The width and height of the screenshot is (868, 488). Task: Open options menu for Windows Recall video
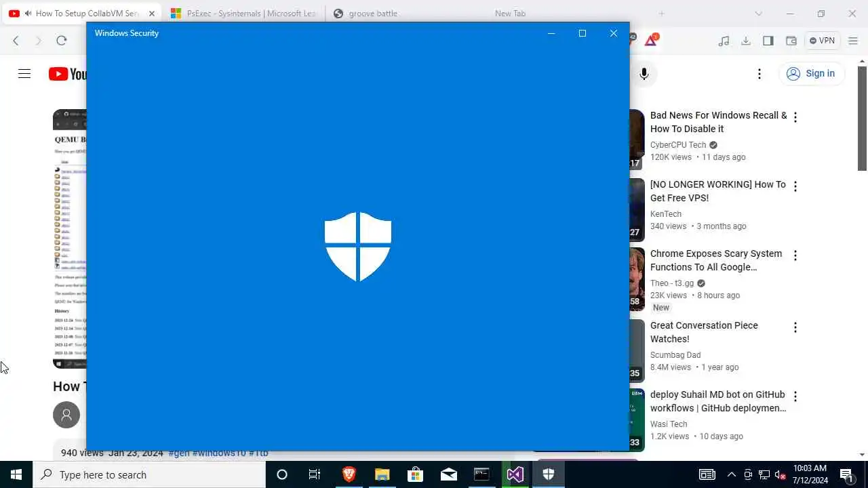795,117
